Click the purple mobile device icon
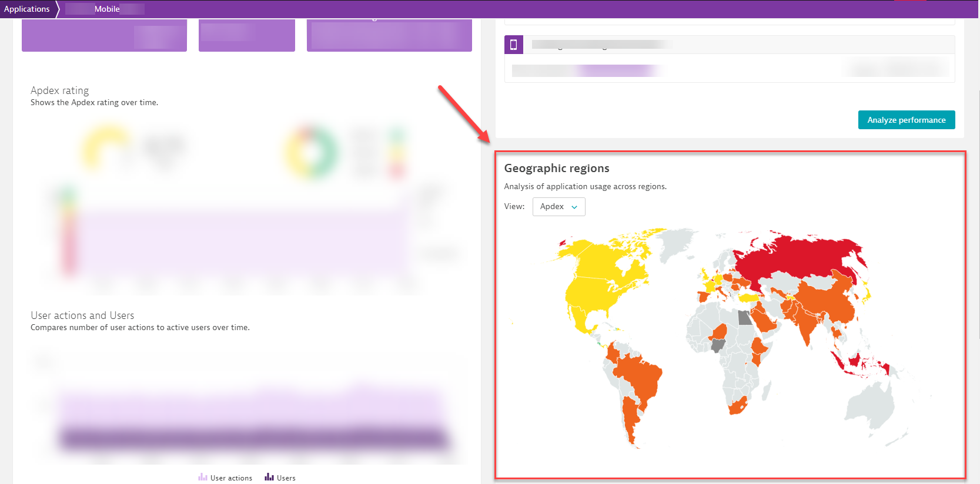 [x=513, y=45]
